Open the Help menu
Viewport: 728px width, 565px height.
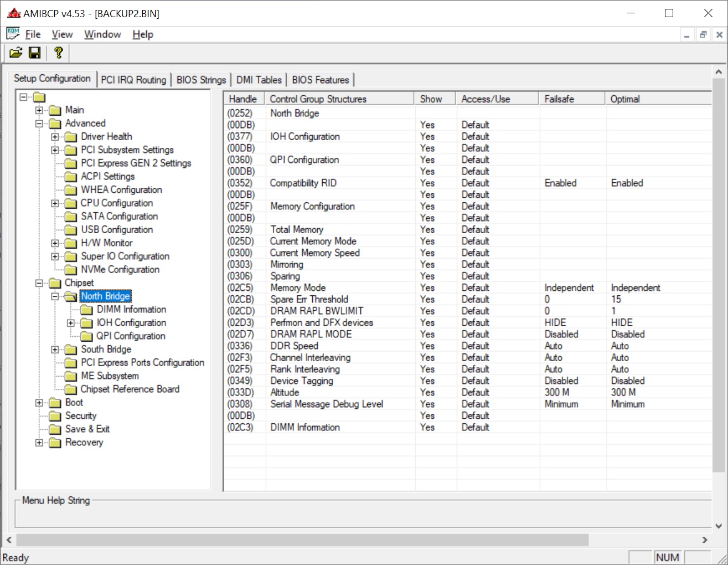tap(143, 34)
